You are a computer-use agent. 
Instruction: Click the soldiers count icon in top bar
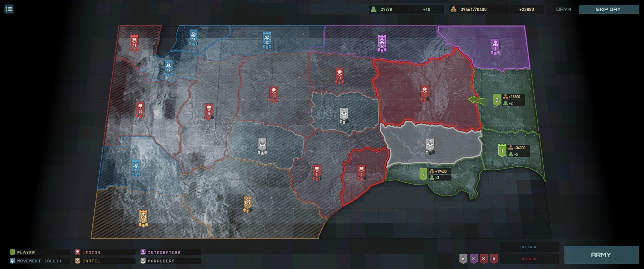374,9
